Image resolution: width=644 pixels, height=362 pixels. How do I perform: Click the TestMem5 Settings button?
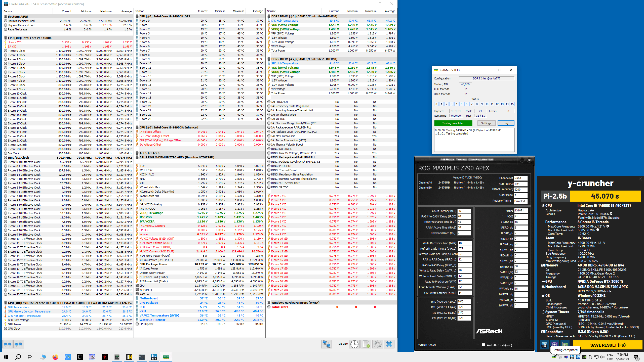click(486, 123)
